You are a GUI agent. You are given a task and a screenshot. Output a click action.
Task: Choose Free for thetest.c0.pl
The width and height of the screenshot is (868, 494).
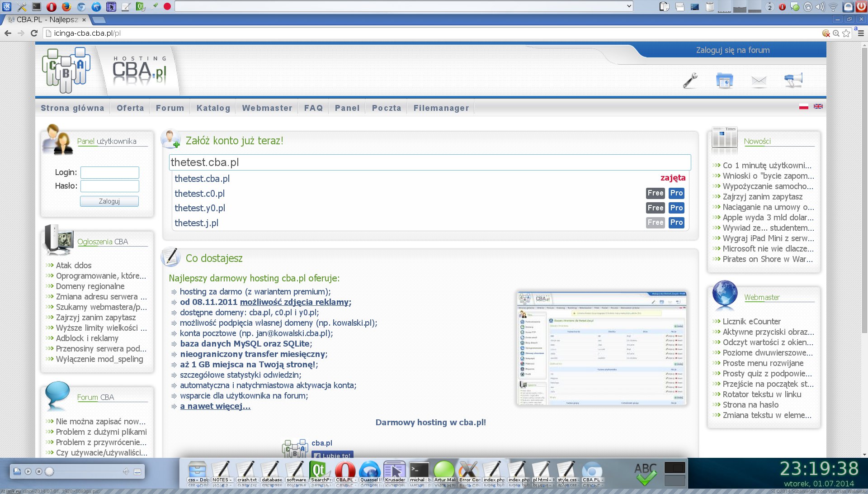click(x=655, y=193)
